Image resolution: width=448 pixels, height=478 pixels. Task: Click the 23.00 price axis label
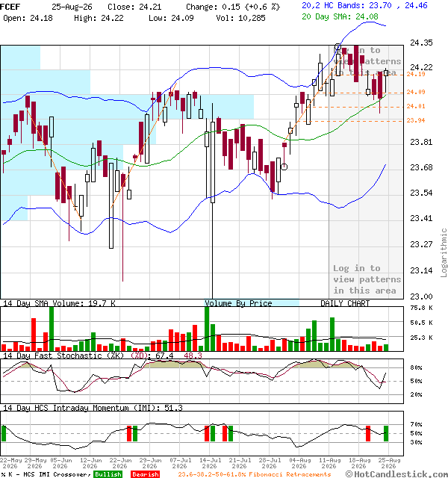point(421,297)
